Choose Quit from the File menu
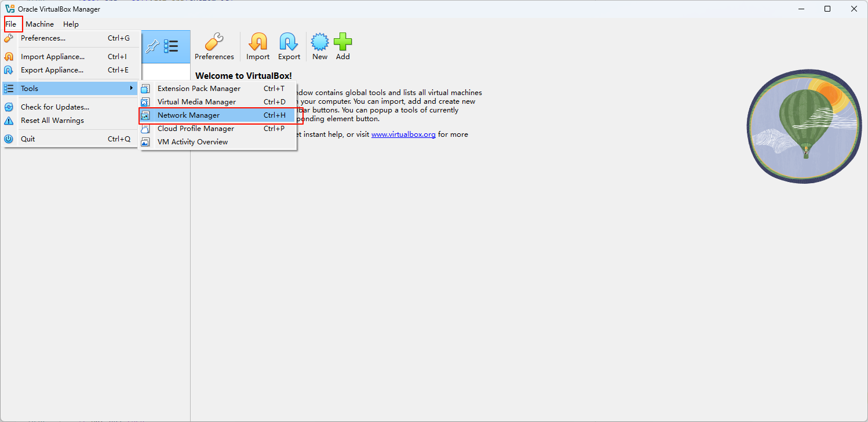The image size is (868, 422). coord(71,139)
